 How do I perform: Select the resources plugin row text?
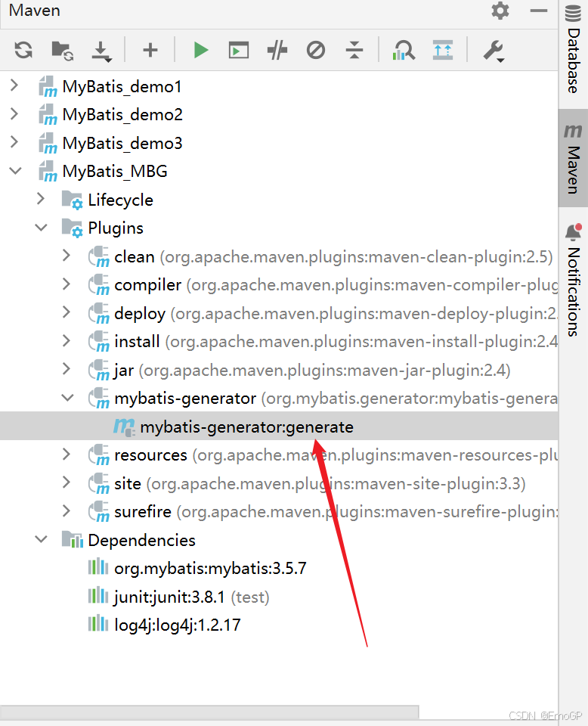click(336, 455)
